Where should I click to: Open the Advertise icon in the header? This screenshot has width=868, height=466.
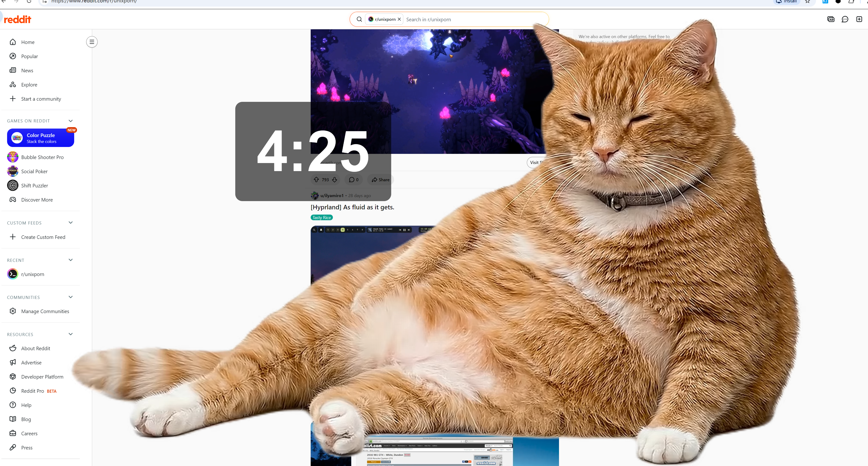(x=831, y=19)
